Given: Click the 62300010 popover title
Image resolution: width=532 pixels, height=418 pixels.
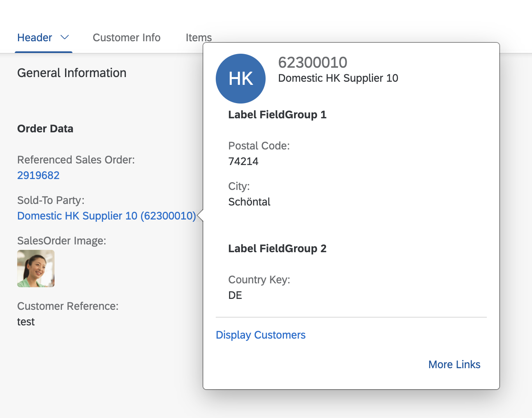Looking at the screenshot, I should tap(313, 62).
